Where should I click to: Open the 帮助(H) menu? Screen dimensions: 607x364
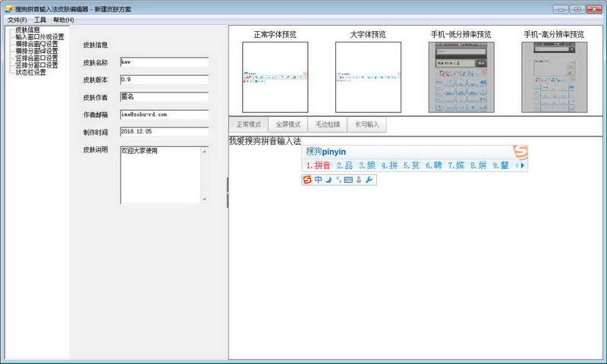tap(63, 20)
